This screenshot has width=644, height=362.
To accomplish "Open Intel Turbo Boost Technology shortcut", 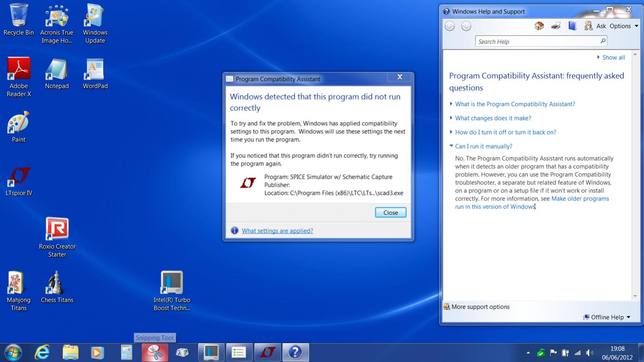I will coord(172,291).
